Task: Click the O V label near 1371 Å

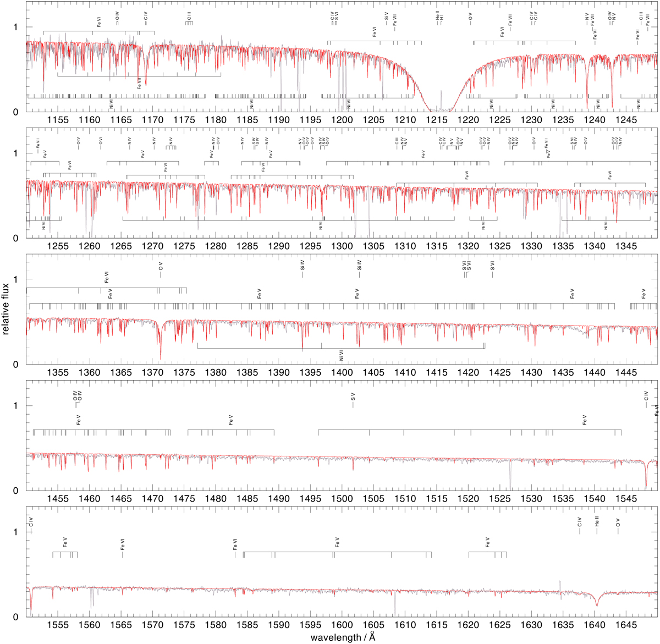Action: [x=161, y=267]
